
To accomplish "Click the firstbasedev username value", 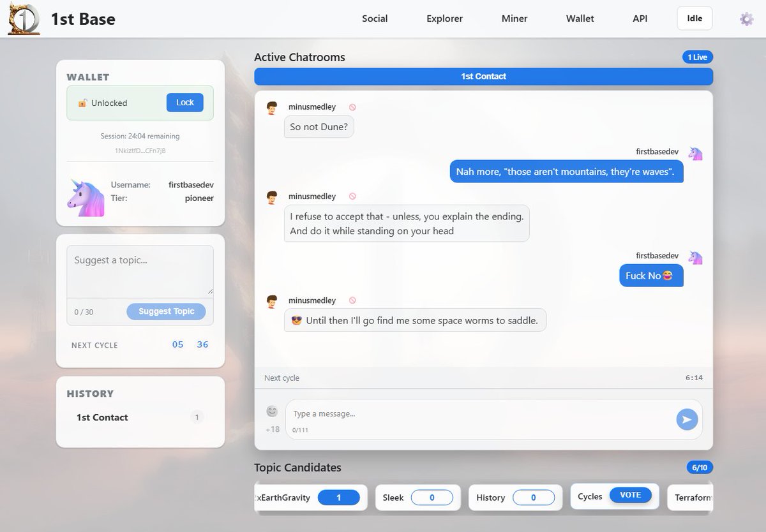I will (x=191, y=184).
